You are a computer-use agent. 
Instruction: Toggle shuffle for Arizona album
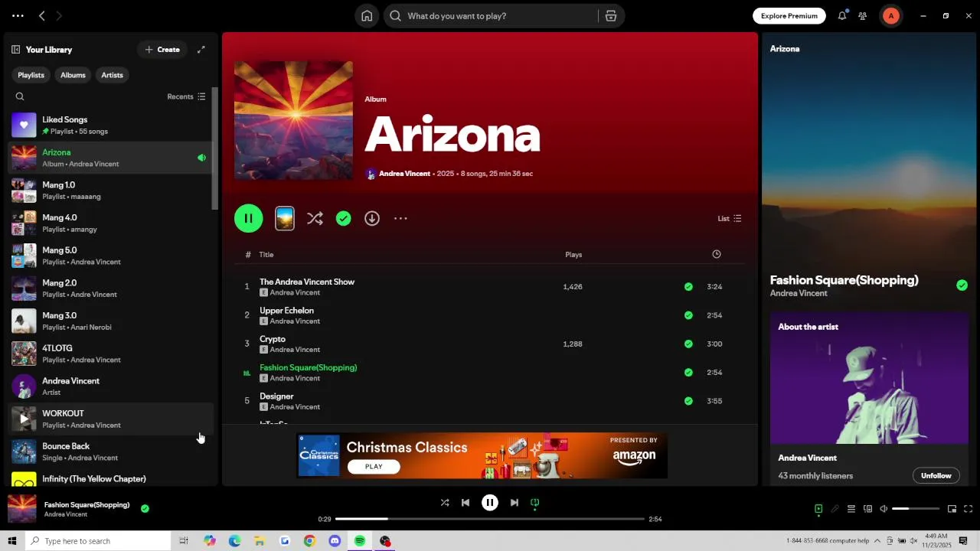click(315, 219)
